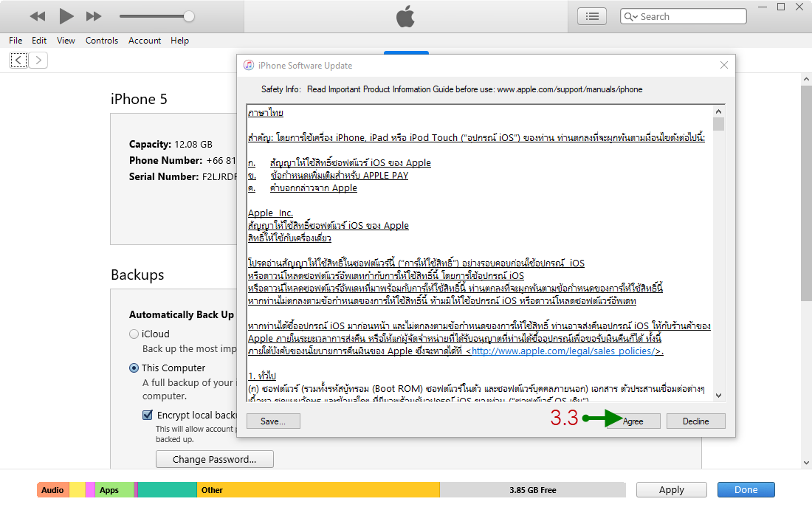Maximize the iTunes window
Screen dimensions: 812x510
[x=781, y=7]
